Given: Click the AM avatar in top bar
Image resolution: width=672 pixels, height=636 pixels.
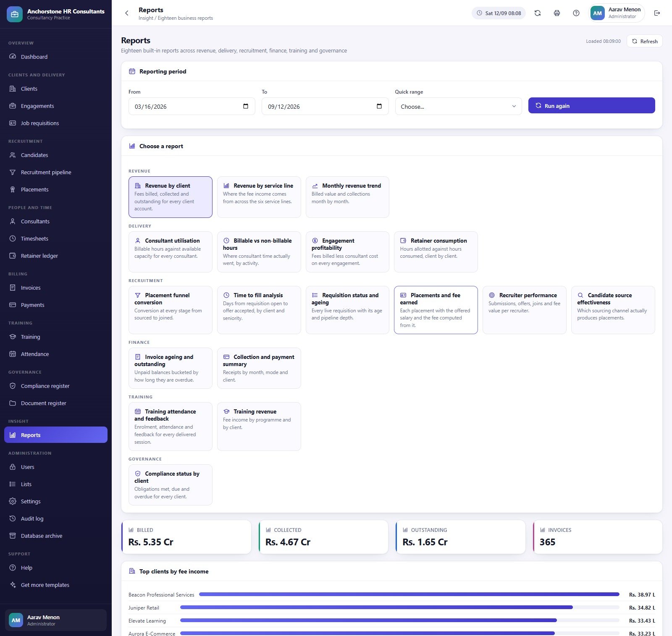Looking at the screenshot, I should (598, 13).
